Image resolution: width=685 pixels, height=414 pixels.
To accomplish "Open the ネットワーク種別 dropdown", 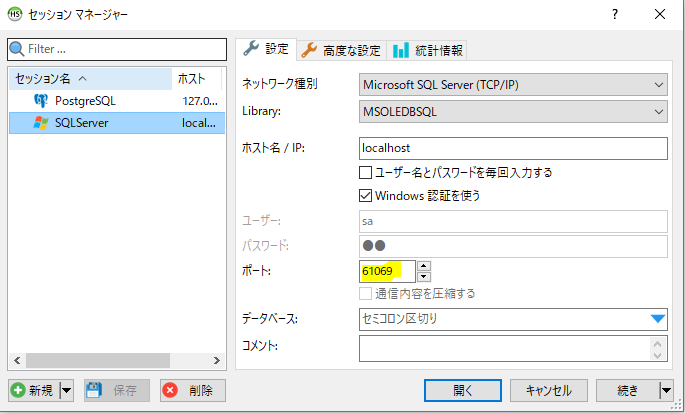I will point(513,85).
